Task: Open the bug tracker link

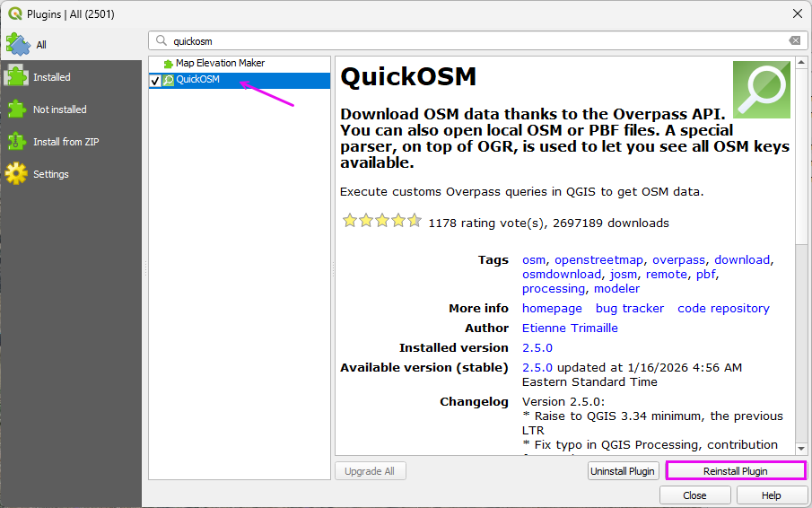Action: coord(630,308)
